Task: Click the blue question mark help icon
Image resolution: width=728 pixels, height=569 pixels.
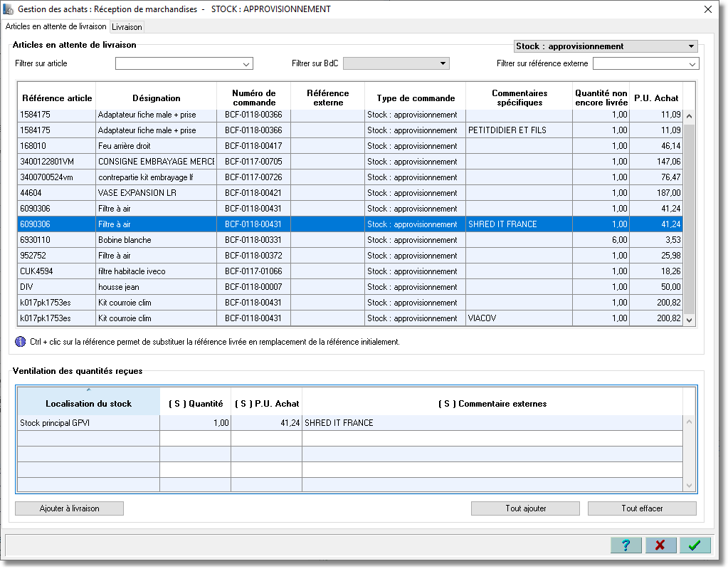Action: click(626, 545)
